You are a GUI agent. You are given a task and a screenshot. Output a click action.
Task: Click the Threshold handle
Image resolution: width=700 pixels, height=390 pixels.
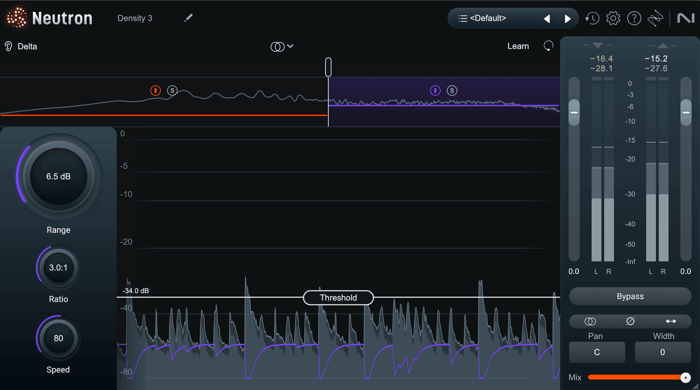coord(338,298)
